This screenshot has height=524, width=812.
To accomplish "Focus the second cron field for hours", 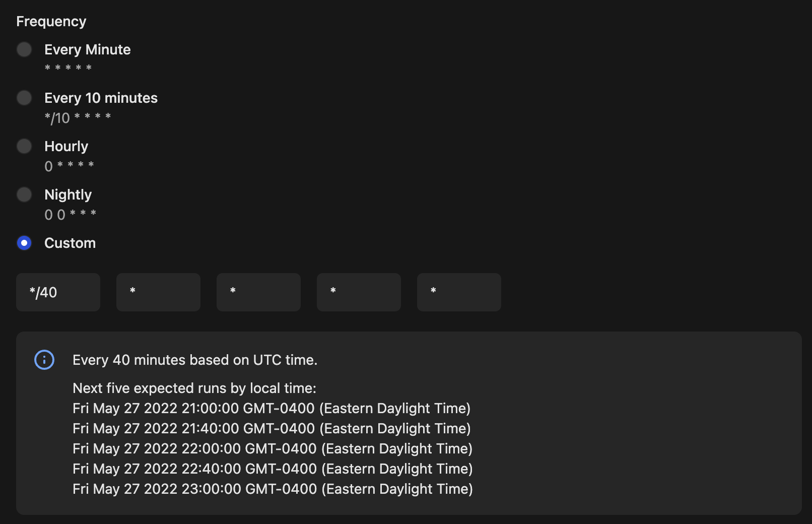I will click(x=158, y=292).
